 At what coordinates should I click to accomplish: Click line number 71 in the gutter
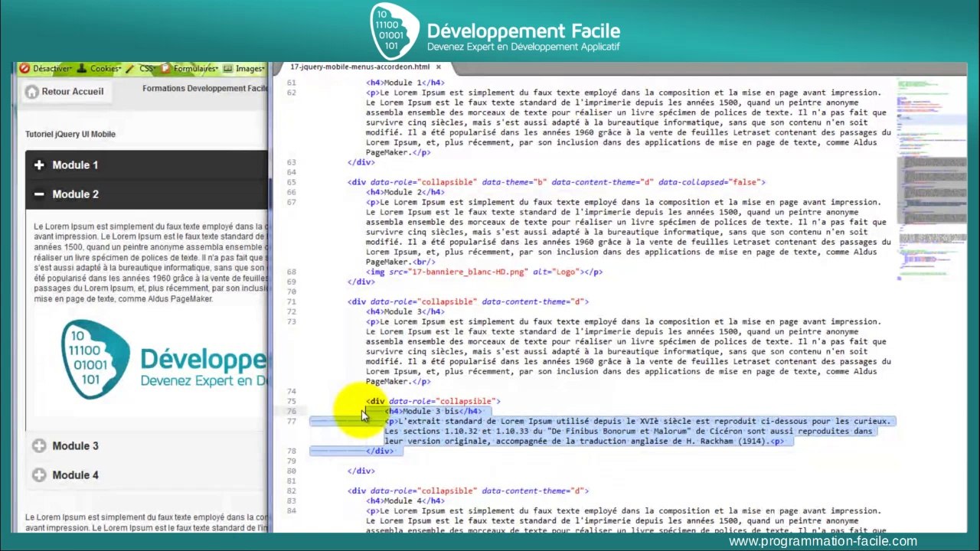pos(291,302)
